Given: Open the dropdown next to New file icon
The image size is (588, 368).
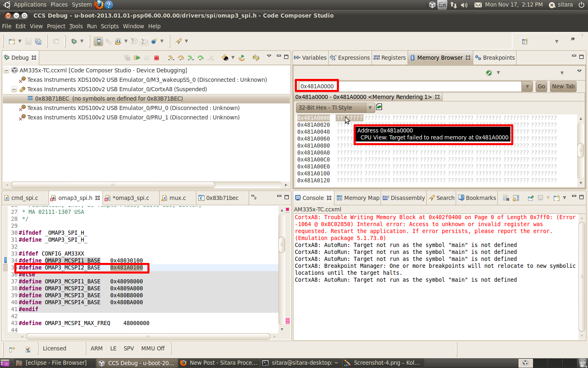Looking at the screenshot, I should [20, 41].
